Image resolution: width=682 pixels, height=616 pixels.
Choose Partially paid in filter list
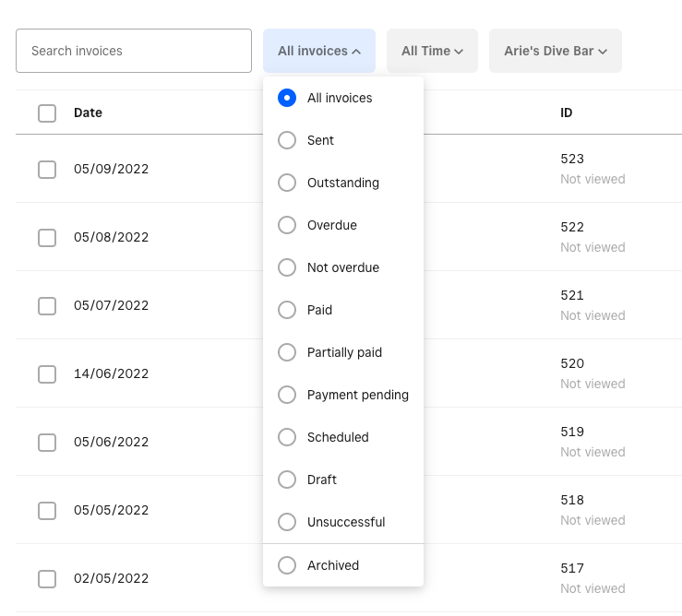point(287,352)
